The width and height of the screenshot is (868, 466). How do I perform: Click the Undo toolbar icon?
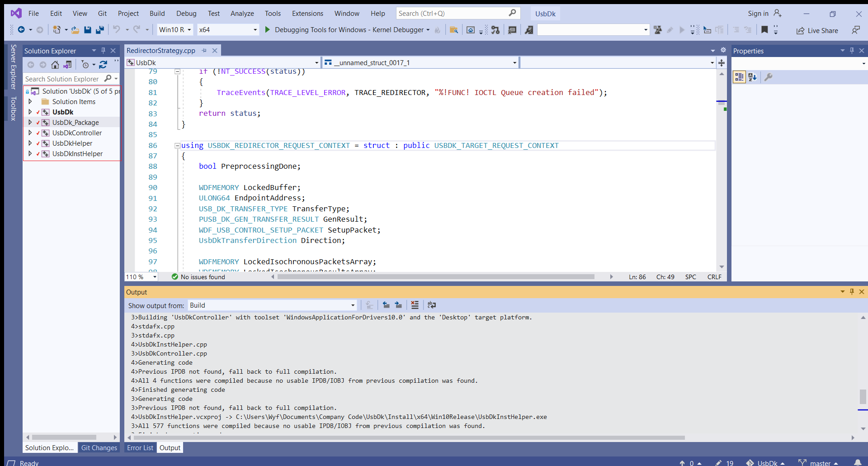116,30
